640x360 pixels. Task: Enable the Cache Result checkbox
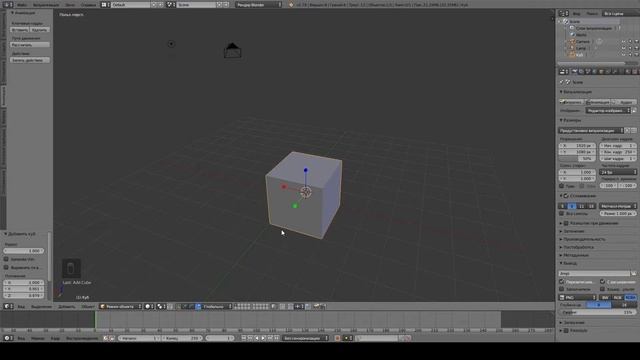tap(602, 289)
